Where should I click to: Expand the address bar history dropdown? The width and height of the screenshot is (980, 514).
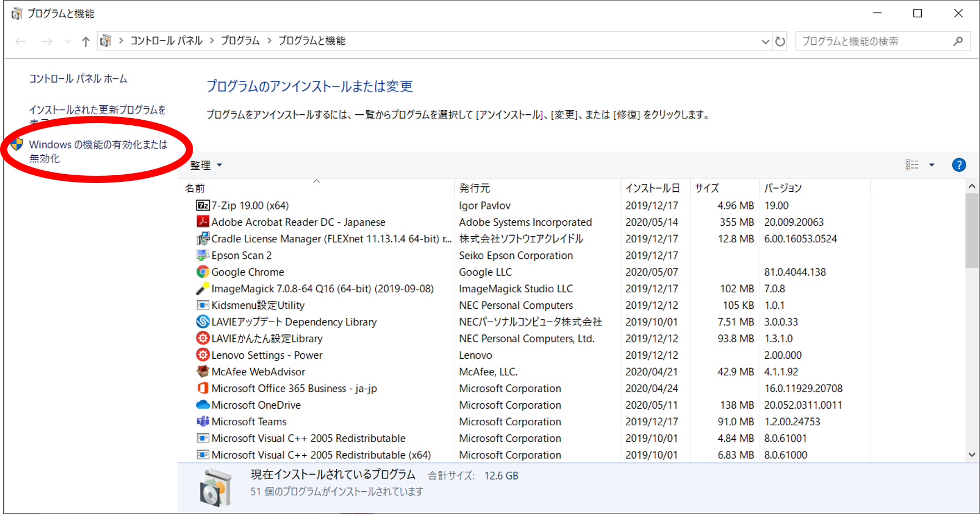pos(765,42)
